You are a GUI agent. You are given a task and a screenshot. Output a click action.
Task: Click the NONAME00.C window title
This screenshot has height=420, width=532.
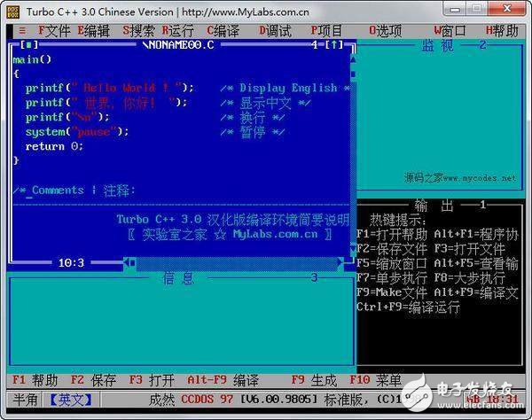[x=178, y=44]
